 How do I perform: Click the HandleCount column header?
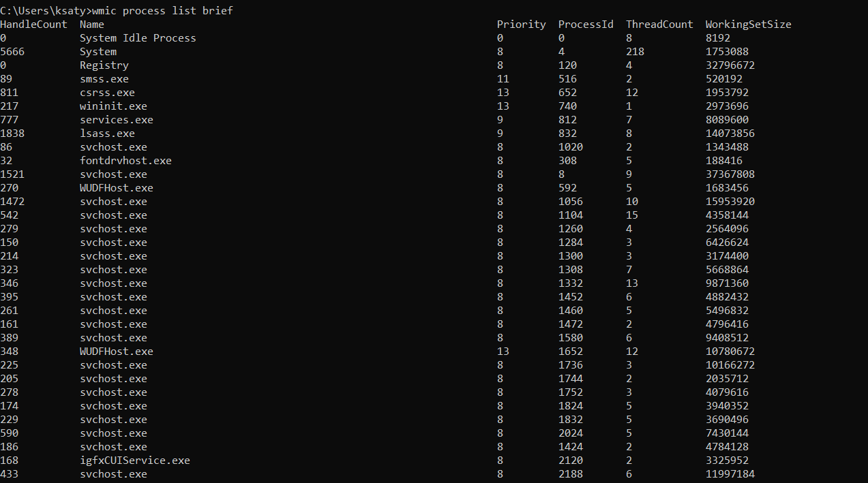click(33, 25)
